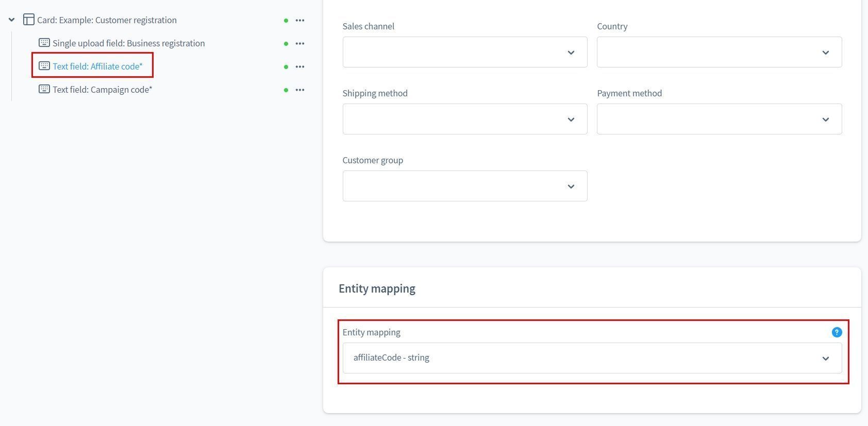Click the card icon for Customer registration
The height and width of the screenshot is (426, 868).
(x=29, y=20)
